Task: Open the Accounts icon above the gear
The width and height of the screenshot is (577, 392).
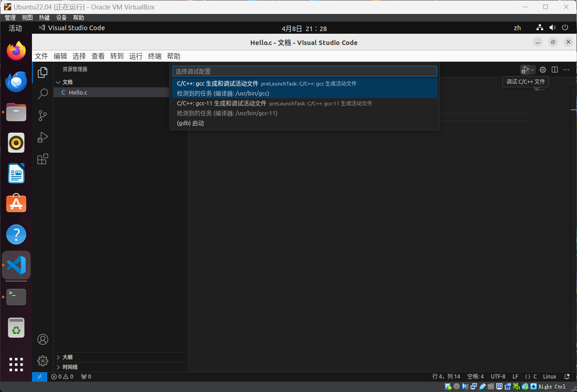Action: pos(43,339)
